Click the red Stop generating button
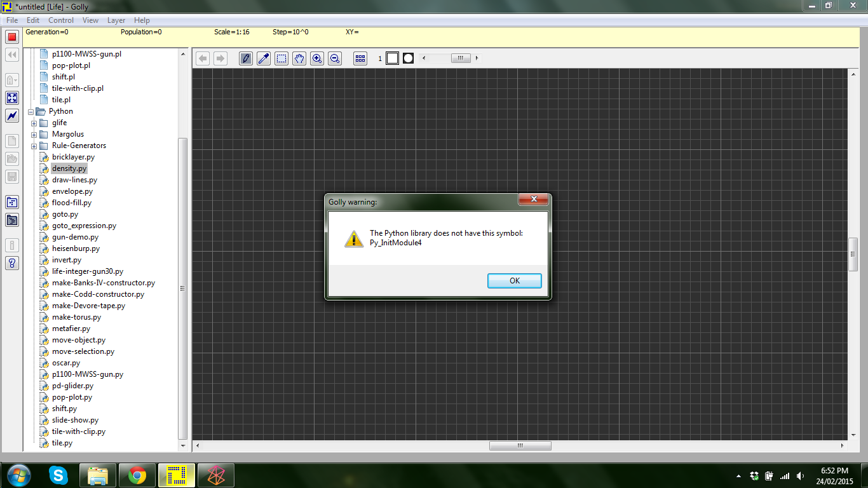 click(12, 37)
